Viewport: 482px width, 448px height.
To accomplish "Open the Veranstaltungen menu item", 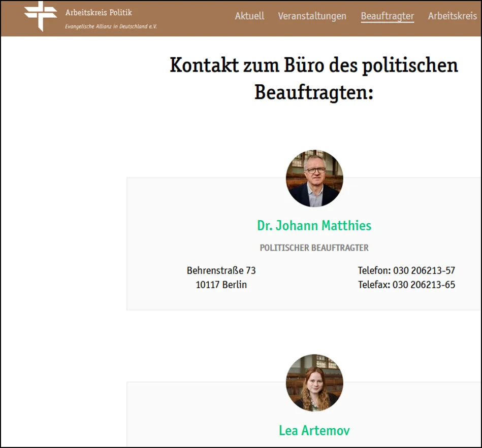I will pyautogui.click(x=312, y=16).
